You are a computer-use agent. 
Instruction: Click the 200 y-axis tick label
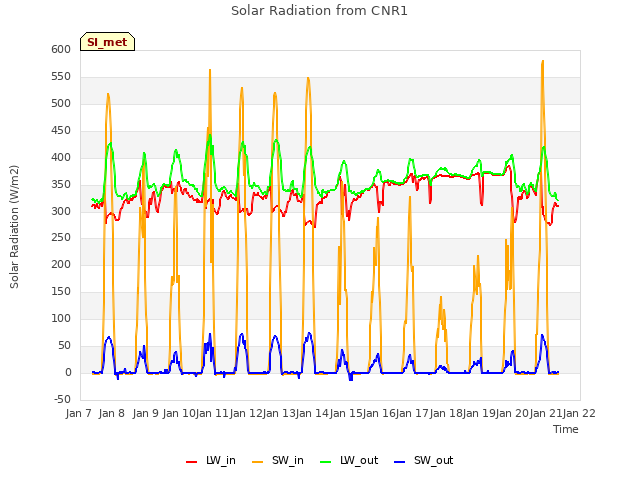click(61, 264)
